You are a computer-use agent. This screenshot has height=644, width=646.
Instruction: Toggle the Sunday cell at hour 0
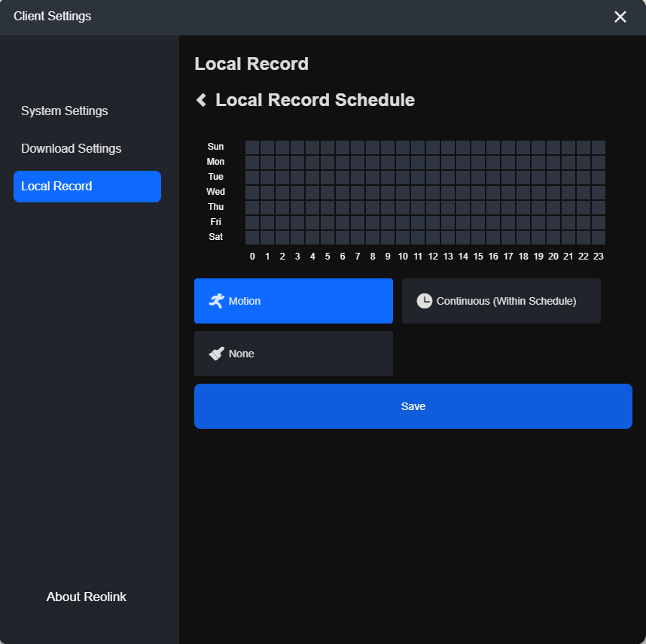point(252,147)
